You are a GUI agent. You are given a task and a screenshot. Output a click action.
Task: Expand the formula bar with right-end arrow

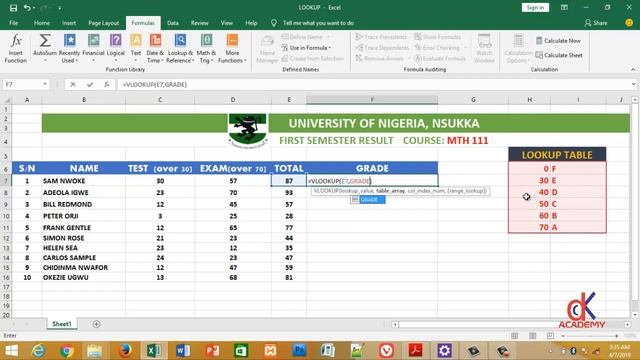coord(633,84)
